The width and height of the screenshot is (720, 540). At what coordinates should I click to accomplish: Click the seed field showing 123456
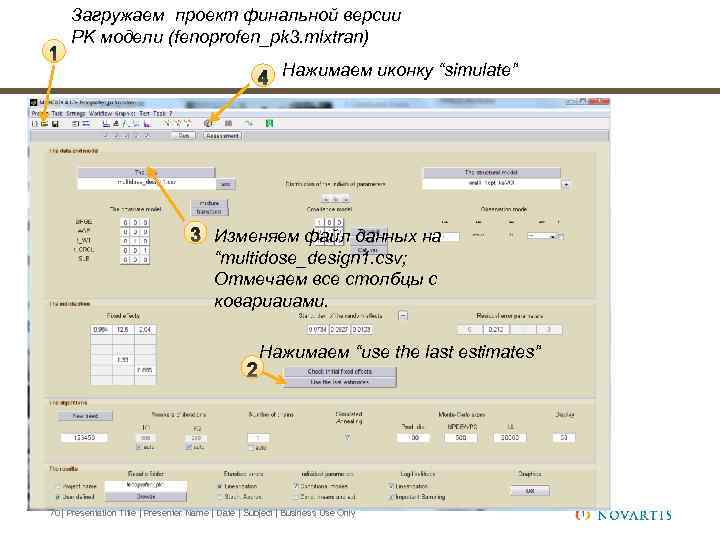click(x=84, y=438)
